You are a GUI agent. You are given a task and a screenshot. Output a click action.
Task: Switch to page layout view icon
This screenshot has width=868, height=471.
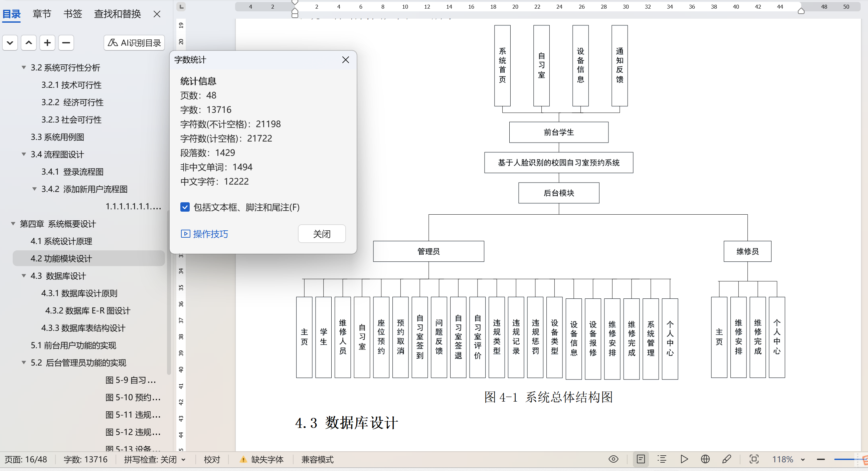(641, 459)
